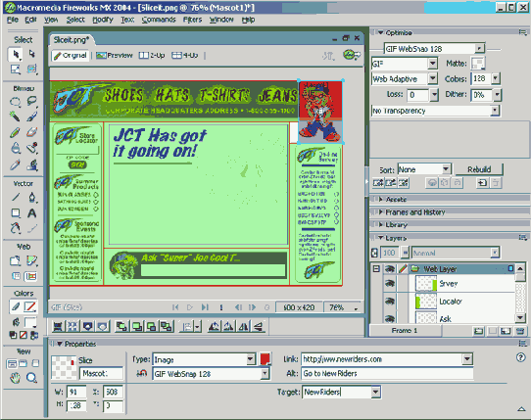This screenshot has height=420, width=531.
Task: Switch to the Preview tab
Action: click(x=114, y=55)
